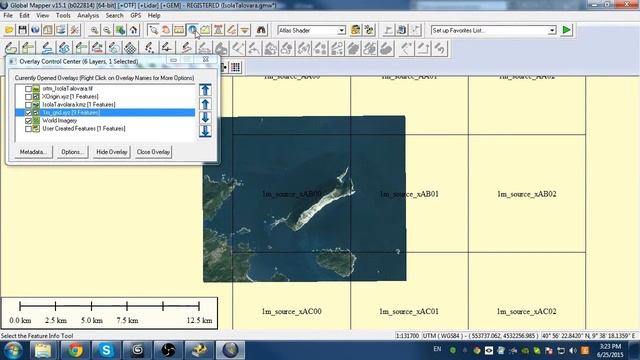
Task: Move selected overlay to top arrow
Action: point(205,90)
